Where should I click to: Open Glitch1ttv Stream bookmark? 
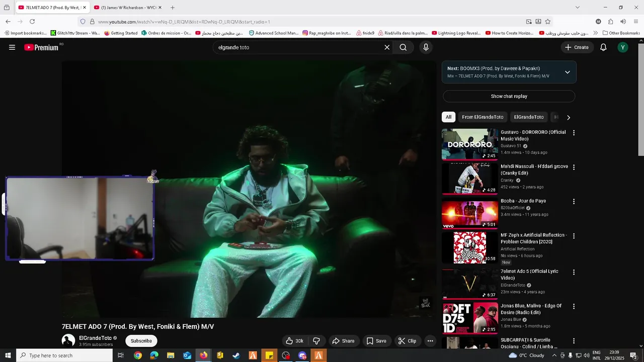point(75,33)
